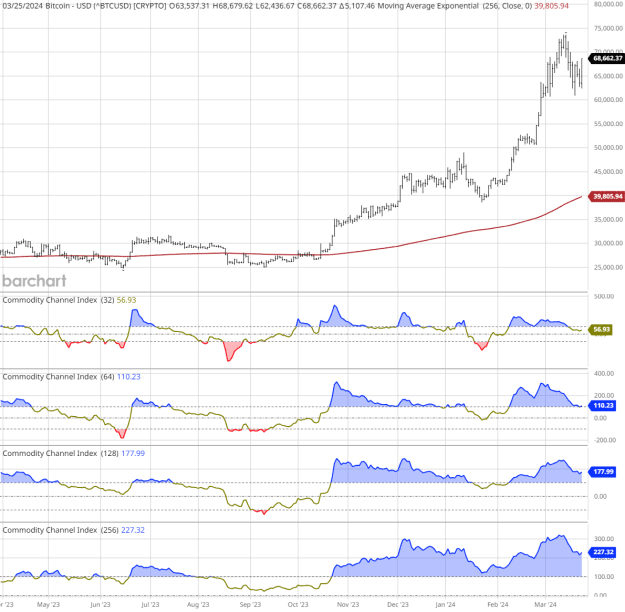Click the 177.99 value in CCI 128 title
The width and height of the screenshot is (625, 612).
point(133,453)
